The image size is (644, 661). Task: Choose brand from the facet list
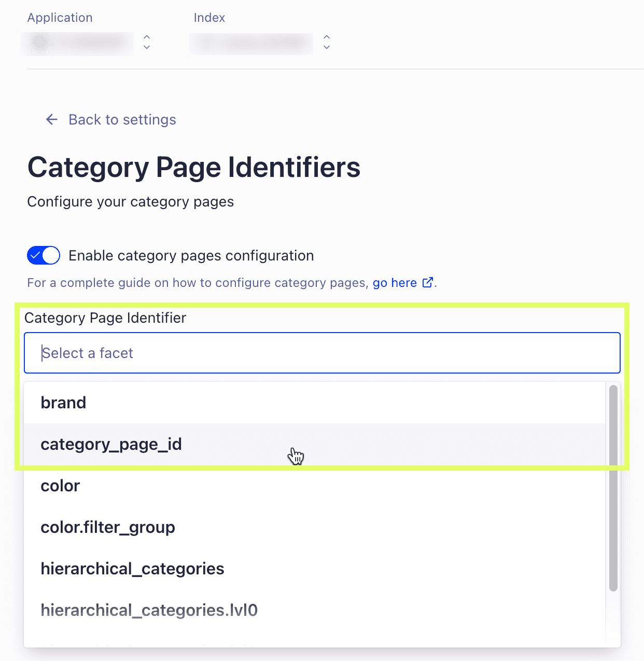click(x=315, y=403)
